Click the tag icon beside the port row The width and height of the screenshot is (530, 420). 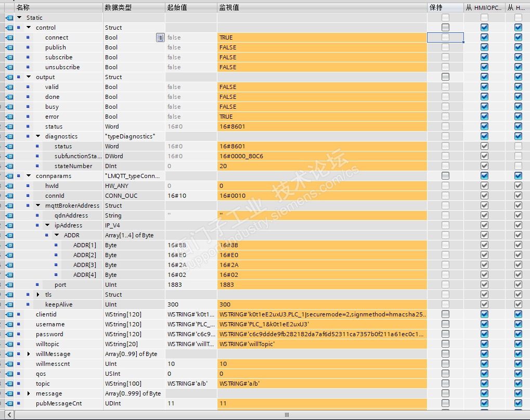pos(9,285)
